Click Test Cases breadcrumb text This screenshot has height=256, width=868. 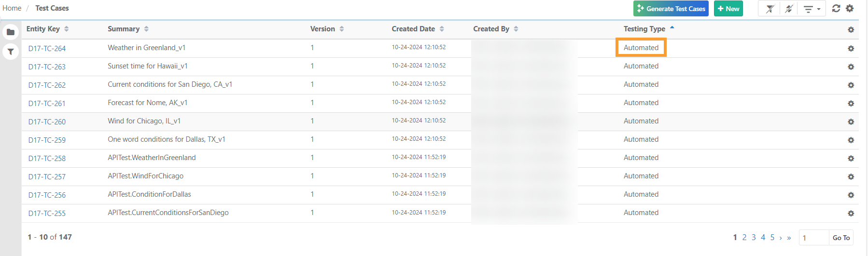(x=52, y=8)
